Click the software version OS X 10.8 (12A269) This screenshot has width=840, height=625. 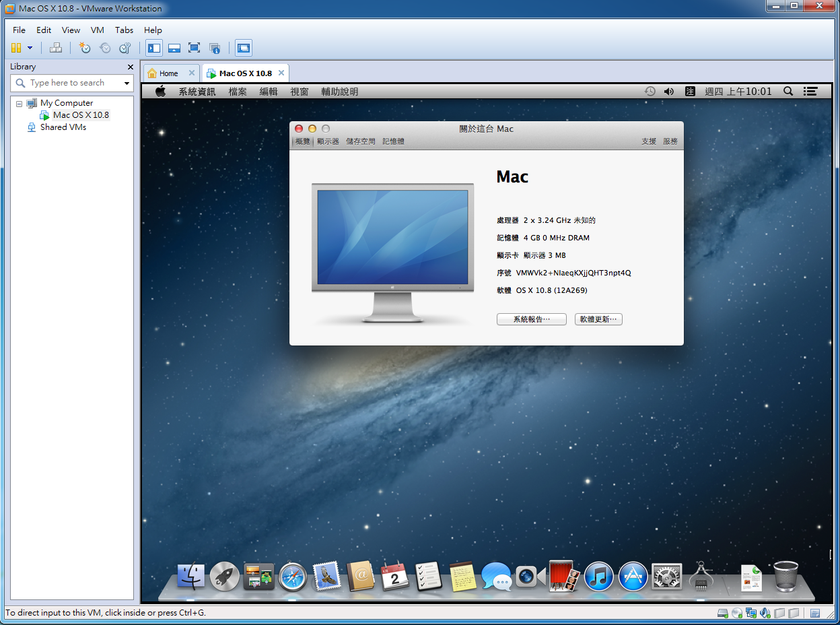coord(552,290)
